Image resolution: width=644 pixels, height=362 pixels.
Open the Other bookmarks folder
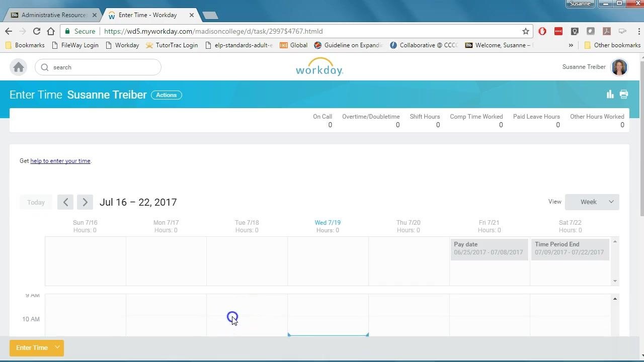point(612,45)
